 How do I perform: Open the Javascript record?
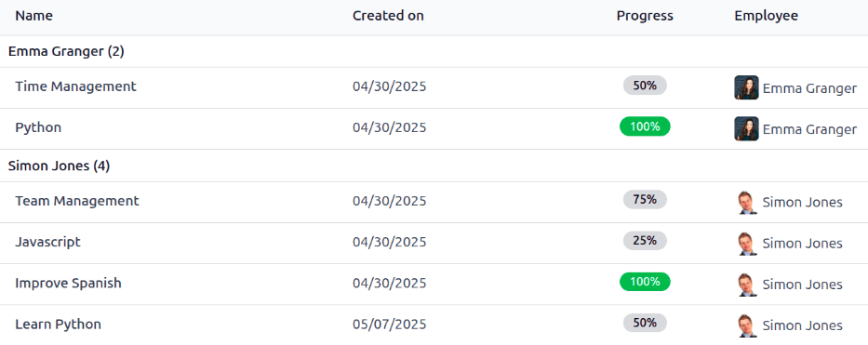coord(47,242)
